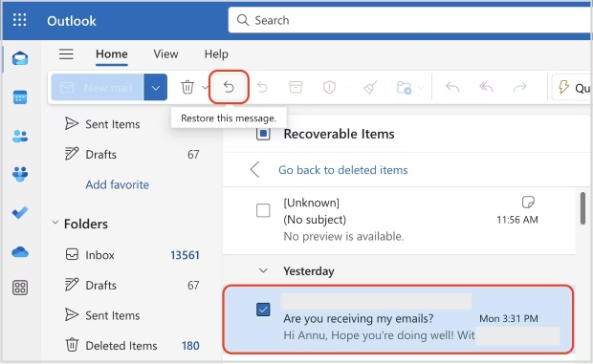This screenshot has width=593, height=364.
Task: Uncheck the 'Are you receiving my emails?' checkbox
Action: pos(263,310)
